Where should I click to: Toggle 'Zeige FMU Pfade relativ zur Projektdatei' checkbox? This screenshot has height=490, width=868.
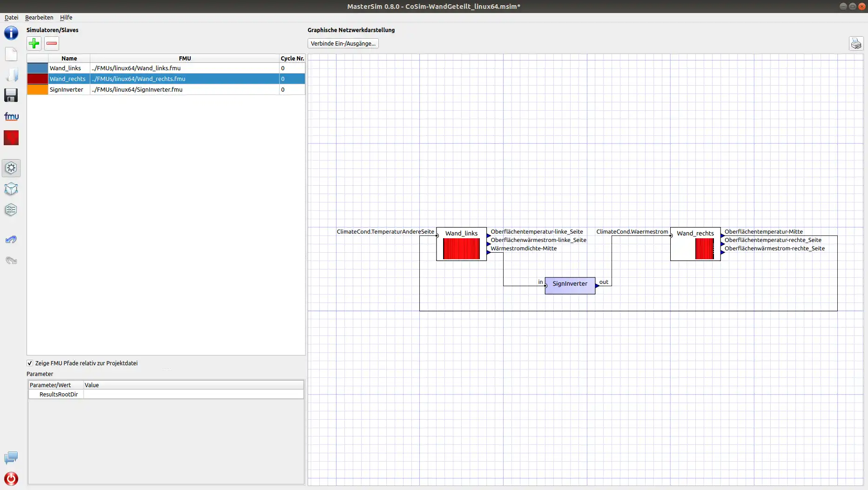(x=30, y=363)
